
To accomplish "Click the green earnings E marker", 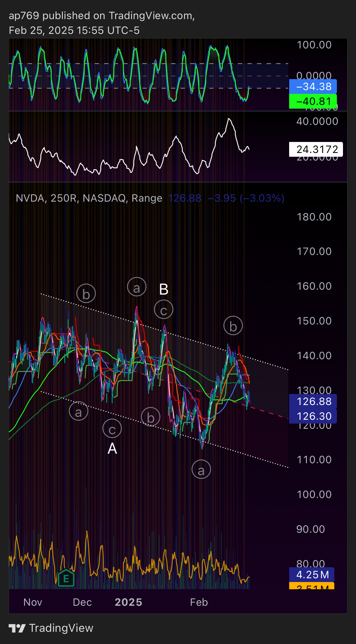I will pos(66,579).
